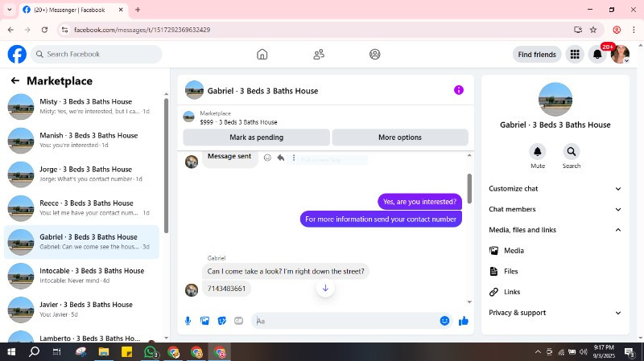Choose a GIF from the GIF icon
Image resolution: width=644 pixels, height=361 pixels.
pyautogui.click(x=238, y=321)
